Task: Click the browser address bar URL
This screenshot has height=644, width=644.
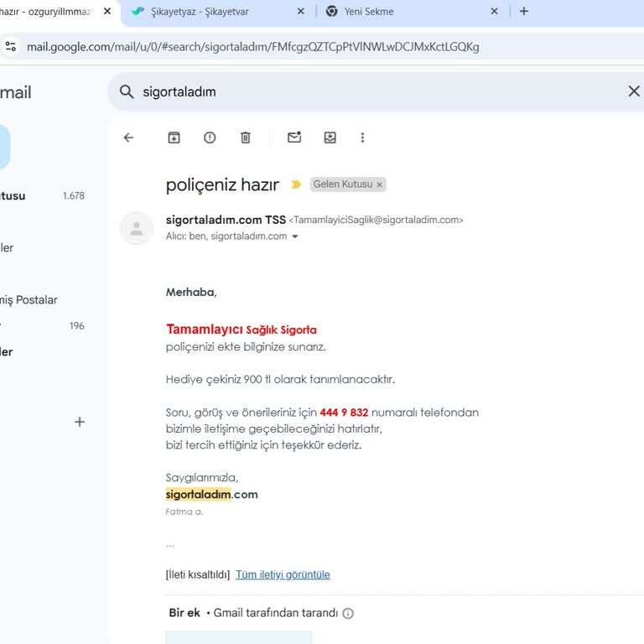Action: (x=253, y=47)
